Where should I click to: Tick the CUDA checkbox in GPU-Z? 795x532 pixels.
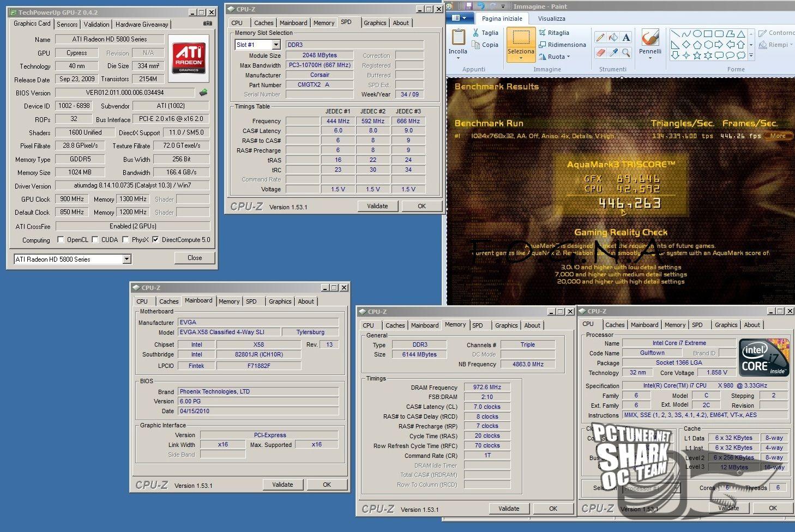pyautogui.click(x=95, y=240)
